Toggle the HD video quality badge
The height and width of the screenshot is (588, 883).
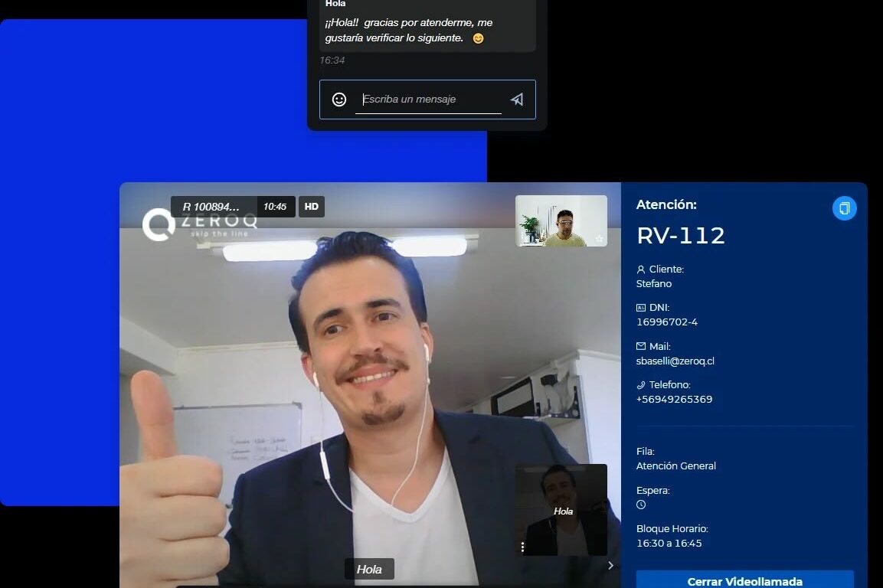click(311, 207)
